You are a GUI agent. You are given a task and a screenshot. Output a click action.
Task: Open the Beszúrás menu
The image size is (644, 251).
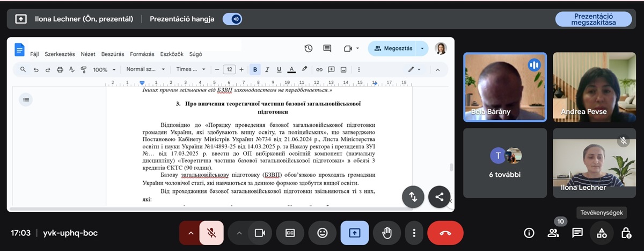pos(113,54)
